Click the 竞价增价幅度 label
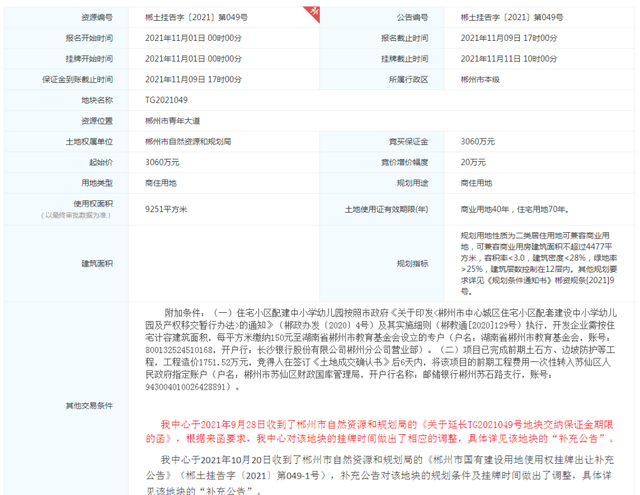Screen dimensions: 640x495 [x=404, y=162]
